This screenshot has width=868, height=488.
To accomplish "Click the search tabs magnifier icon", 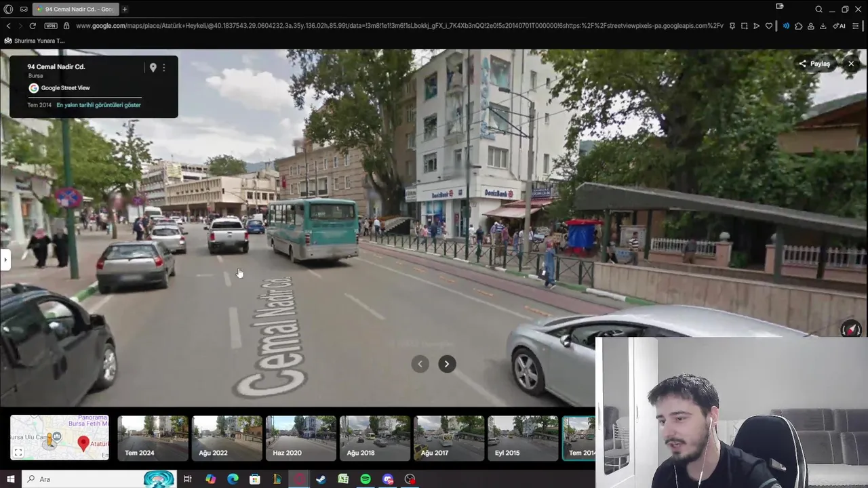I will [x=819, y=9].
